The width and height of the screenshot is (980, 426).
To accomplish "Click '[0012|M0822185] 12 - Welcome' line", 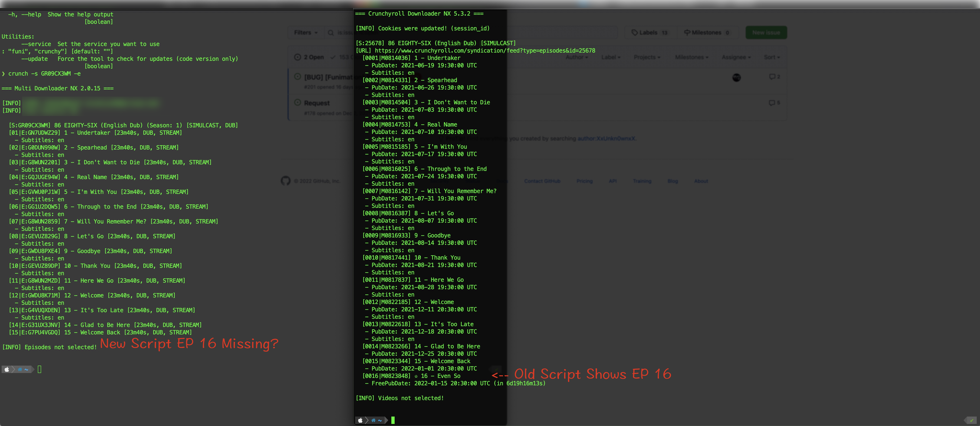I will click(x=408, y=302).
